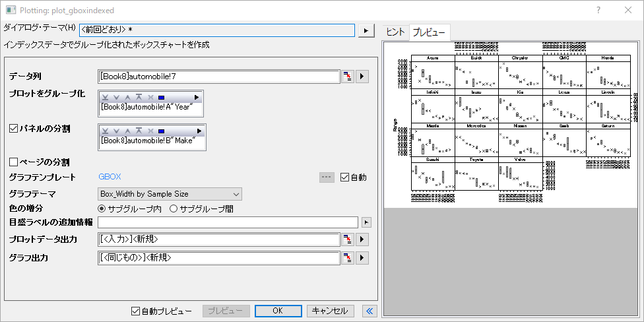Move to top icon in パネルの分割 list
Screen dimensions: 644x322
click(x=139, y=131)
